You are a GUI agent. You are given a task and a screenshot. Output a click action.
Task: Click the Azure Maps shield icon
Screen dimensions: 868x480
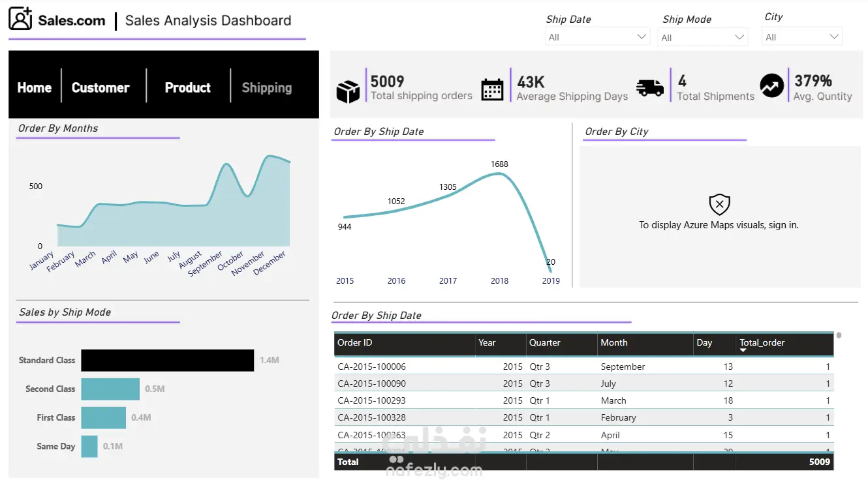(x=719, y=204)
